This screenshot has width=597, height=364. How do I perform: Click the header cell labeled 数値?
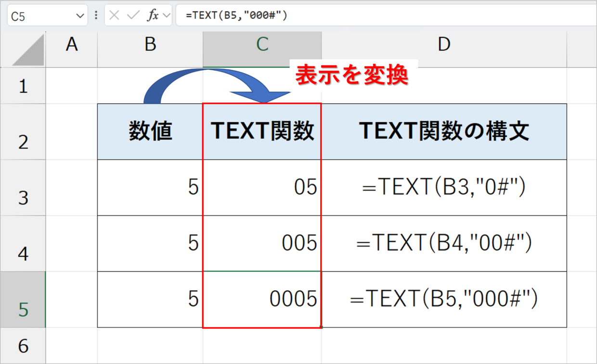pyautogui.click(x=150, y=132)
